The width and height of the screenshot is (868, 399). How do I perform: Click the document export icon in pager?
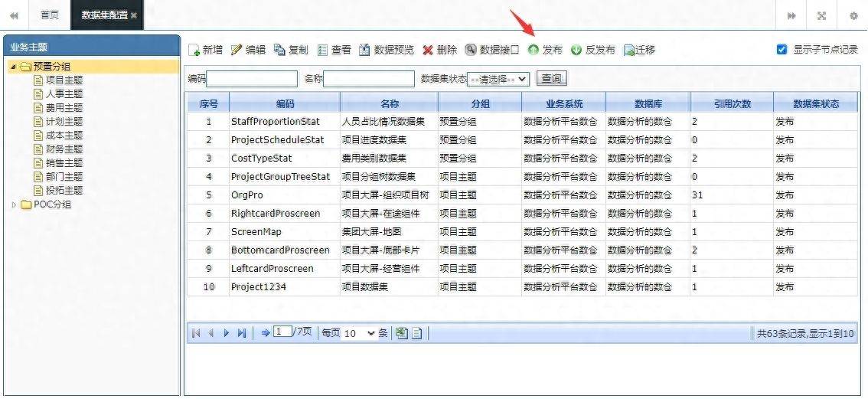pyautogui.click(x=416, y=333)
